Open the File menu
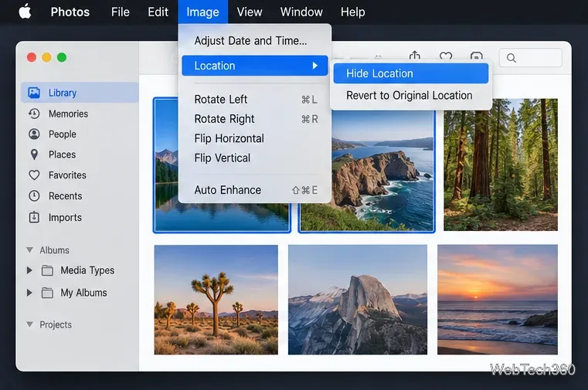 click(120, 12)
